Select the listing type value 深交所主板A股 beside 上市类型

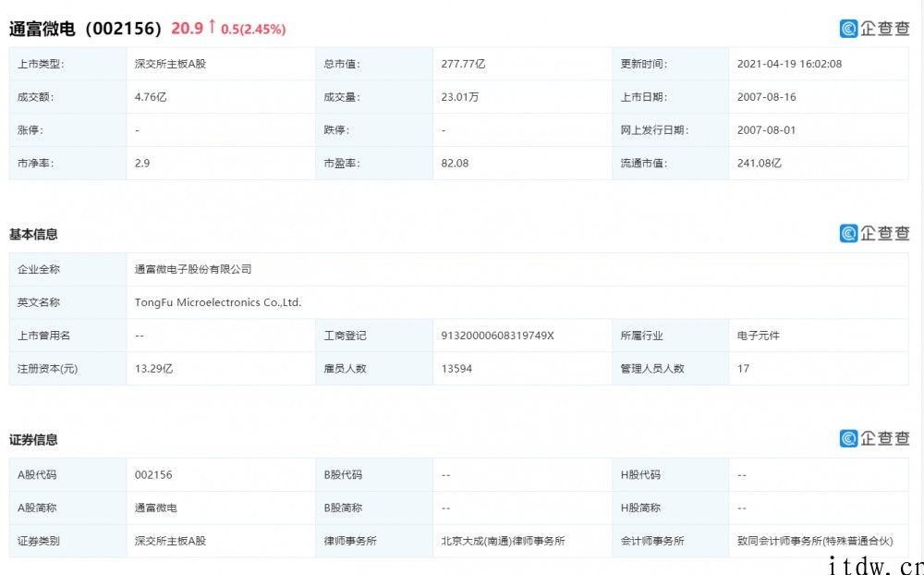(x=170, y=64)
